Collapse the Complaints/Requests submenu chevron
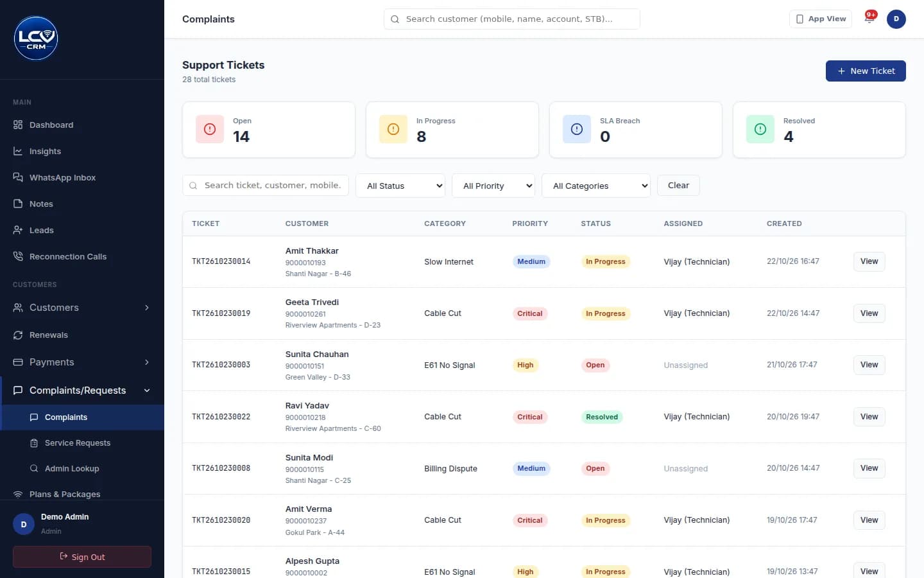Image resolution: width=924 pixels, height=578 pixels. pyautogui.click(x=147, y=390)
